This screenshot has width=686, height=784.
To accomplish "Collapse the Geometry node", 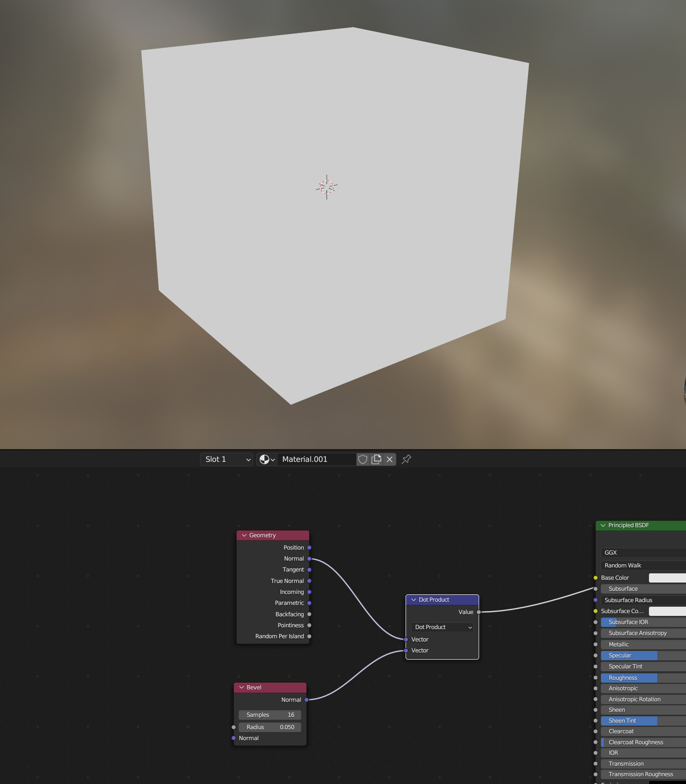I will pyautogui.click(x=244, y=535).
